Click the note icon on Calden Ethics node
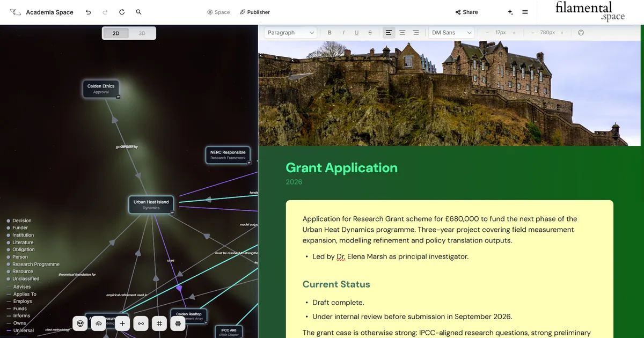Screen dimensions: 644x338 [118, 97]
